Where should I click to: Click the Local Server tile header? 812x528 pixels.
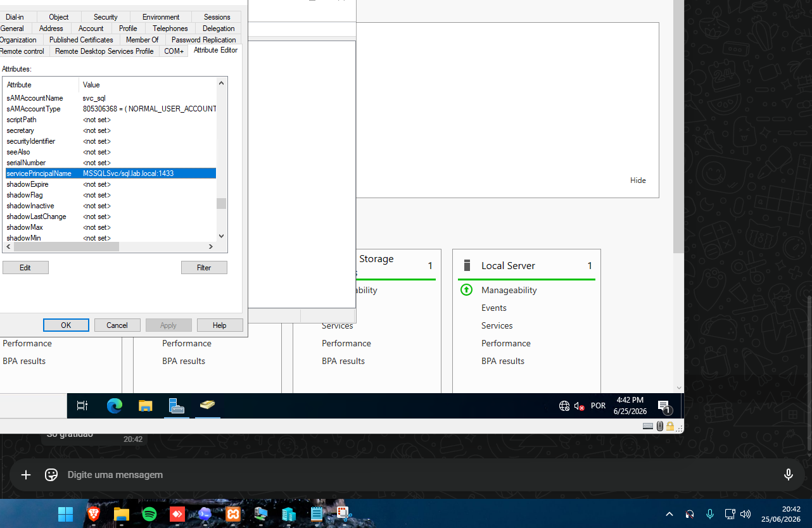pyautogui.click(x=527, y=265)
